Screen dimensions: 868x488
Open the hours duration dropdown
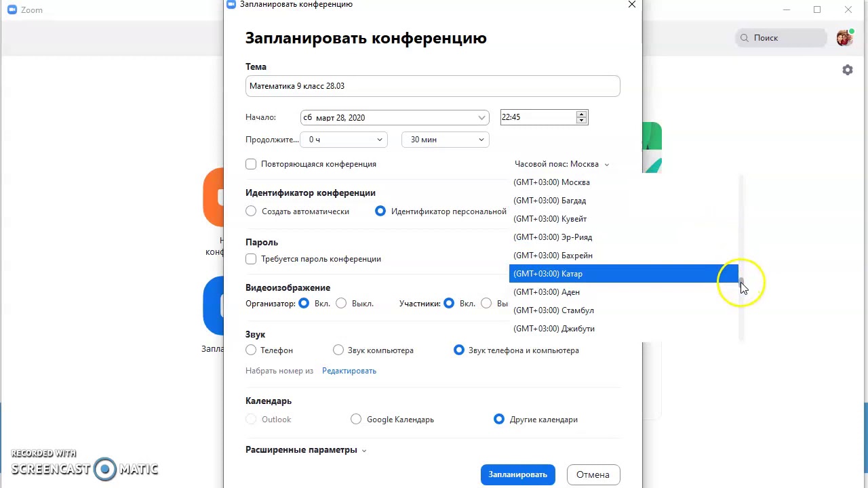(344, 140)
